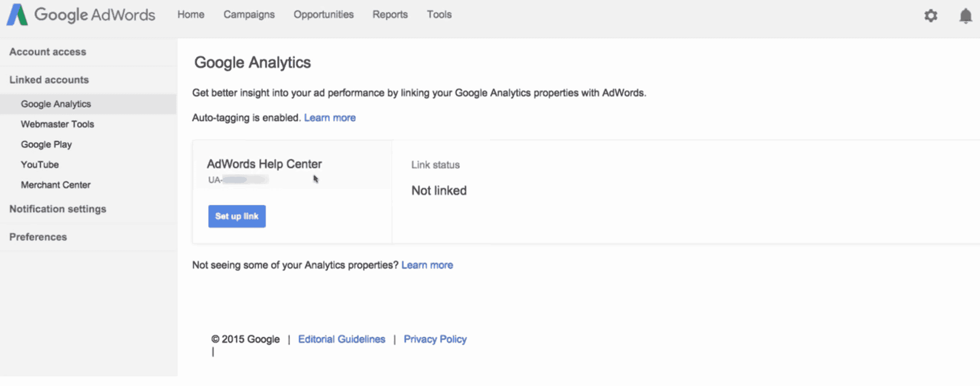The width and height of the screenshot is (980, 386).
Task: Open the Opportunities menu
Action: (x=324, y=15)
